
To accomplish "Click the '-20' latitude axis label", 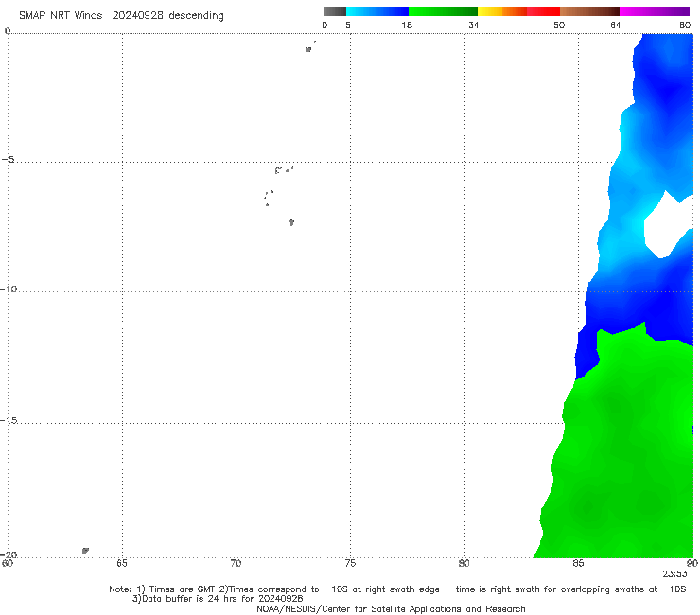I will pos(9,554).
